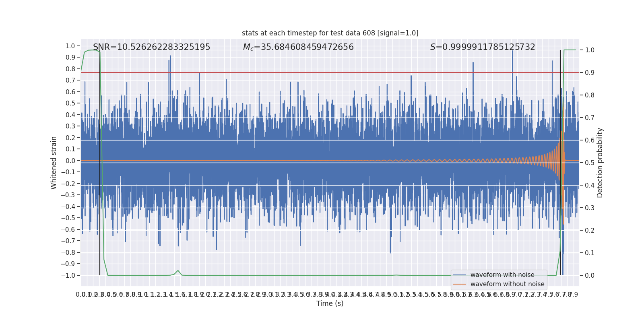Click the 0.9 tick on the right axis
Image resolution: width=644 pixels, height=322 pixels.
[x=590, y=72]
